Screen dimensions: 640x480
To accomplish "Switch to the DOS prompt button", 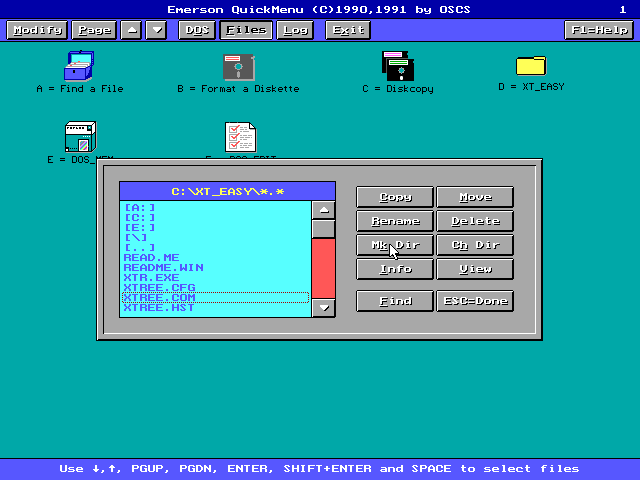I will (197, 30).
